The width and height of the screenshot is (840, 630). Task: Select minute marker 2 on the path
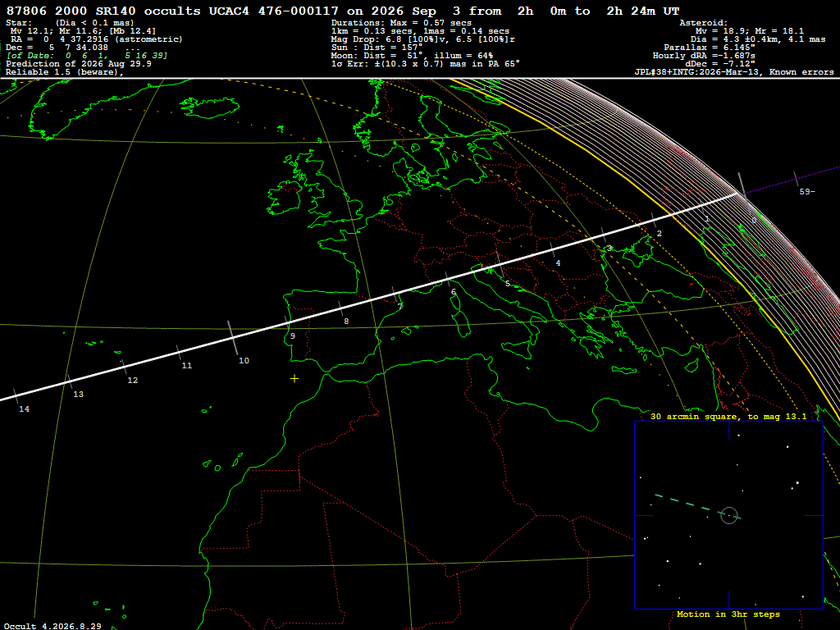coord(659,233)
